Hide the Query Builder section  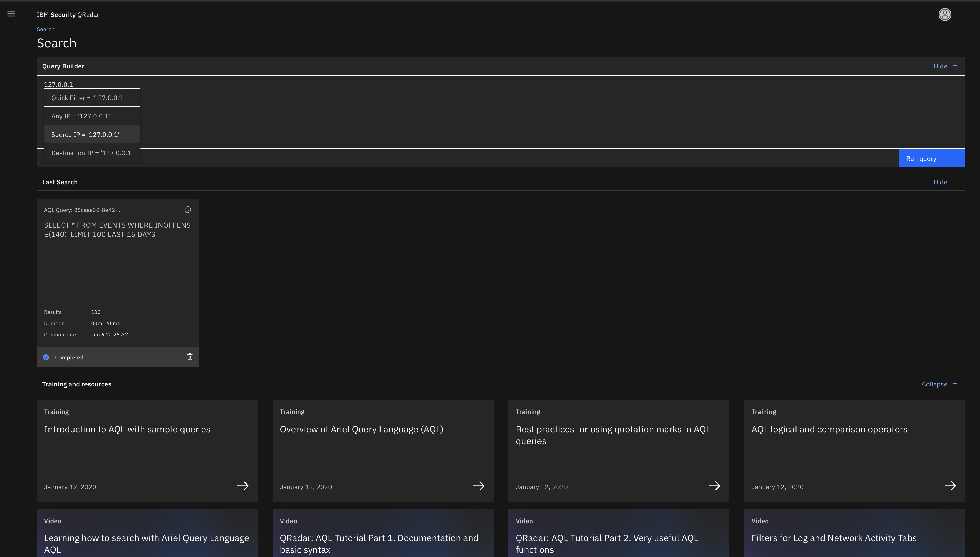945,66
